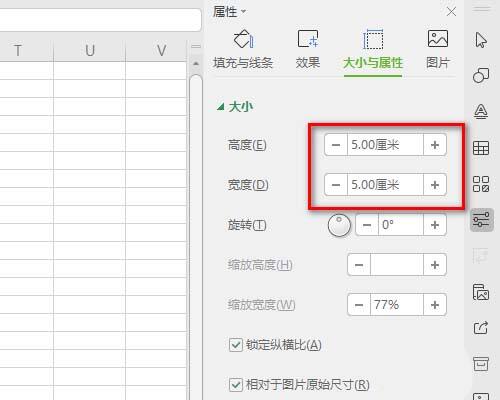The height and width of the screenshot is (400, 500).
Task: Click the table grid sidebar icon
Action: [481, 148]
